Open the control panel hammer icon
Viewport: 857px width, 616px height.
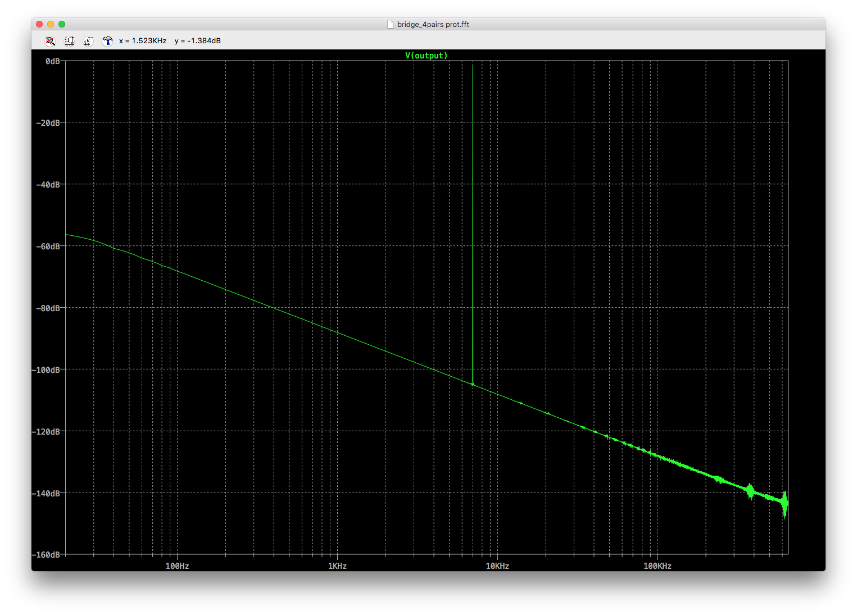pos(107,41)
